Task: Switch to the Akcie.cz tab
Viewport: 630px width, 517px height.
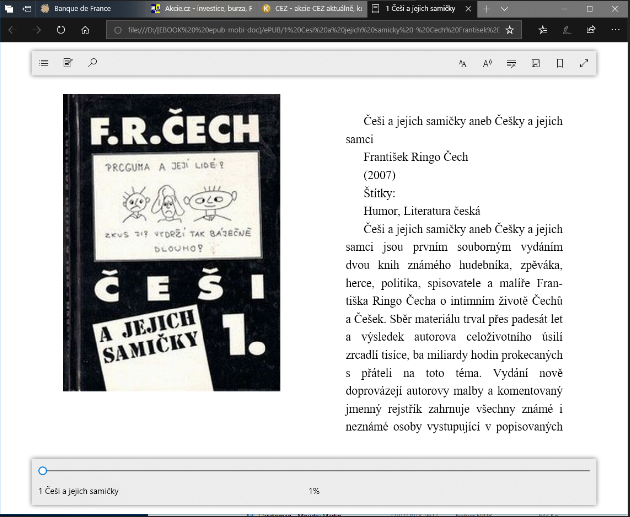Action: (x=201, y=8)
